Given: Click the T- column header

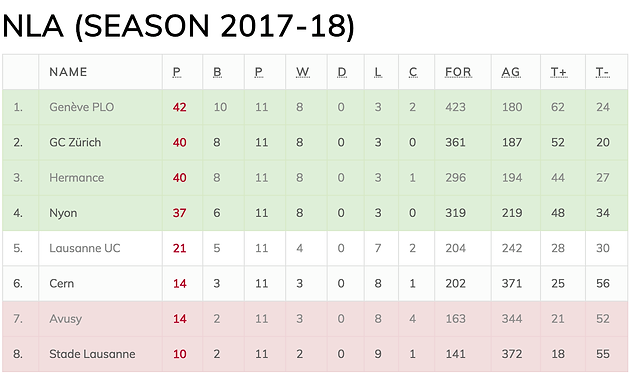Looking at the screenshot, I should click(602, 72).
